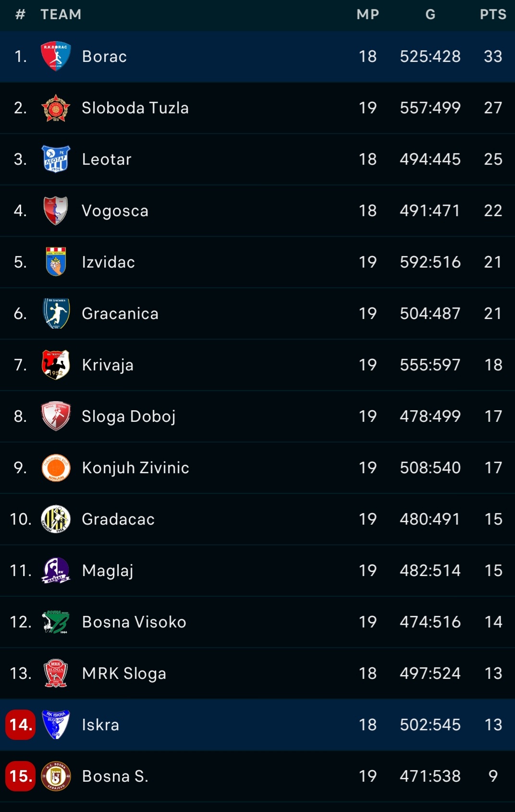Tap the Borac team crest
515x812 pixels.
click(x=56, y=56)
